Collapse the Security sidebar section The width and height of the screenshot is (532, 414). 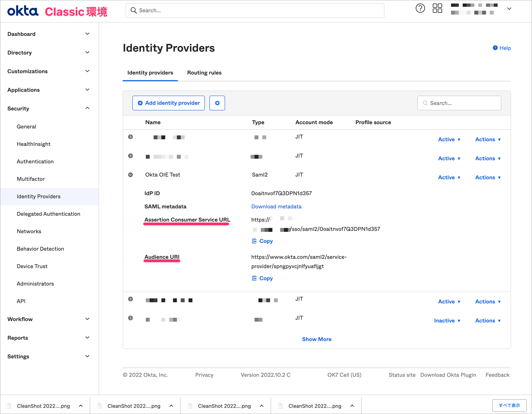(87, 108)
